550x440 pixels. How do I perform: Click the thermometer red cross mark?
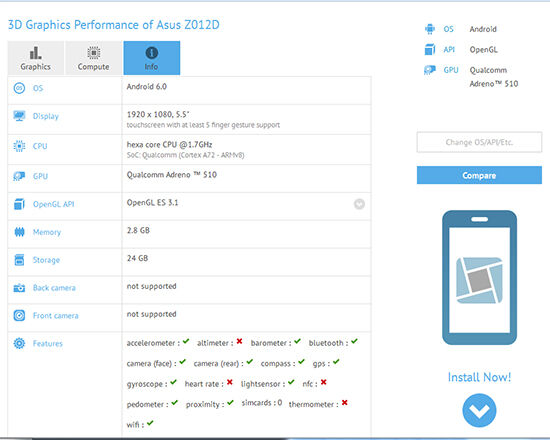coord(344,402)
